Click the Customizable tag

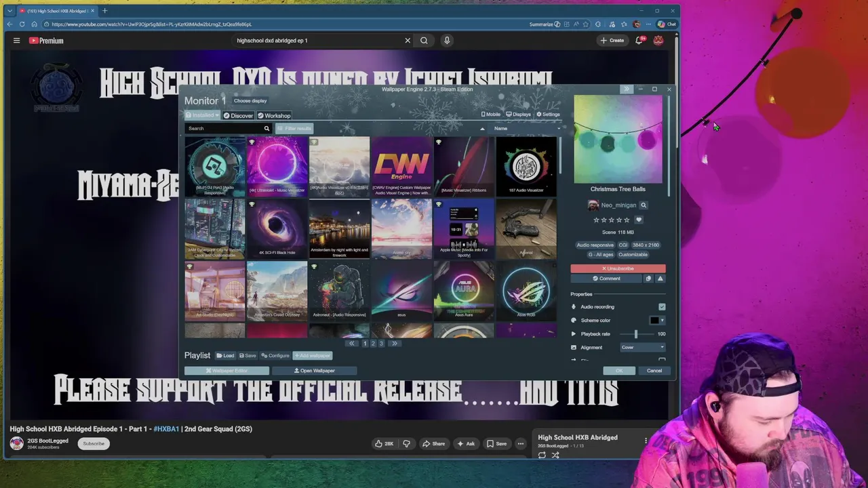(x=633, y=255)
